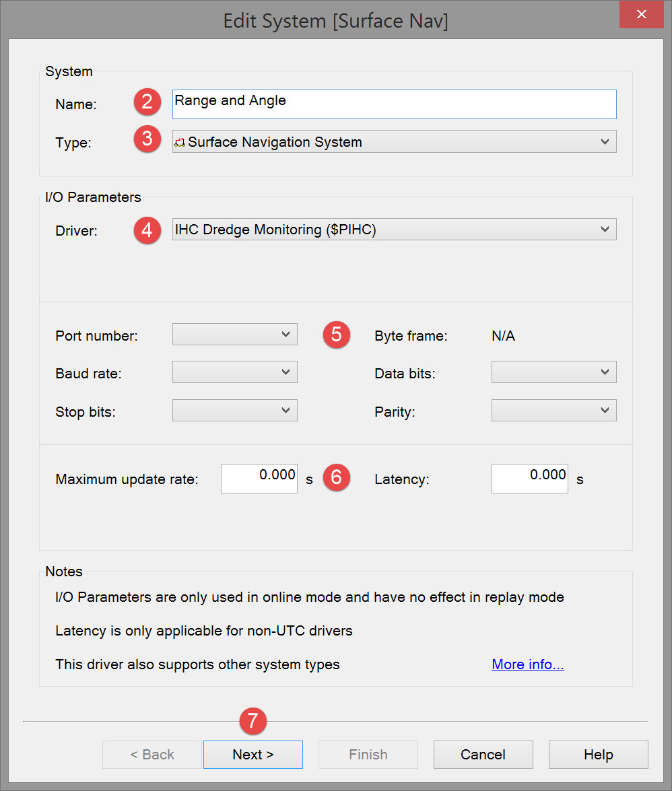Expand the Stop bits dropdown
Viewport: 672px width, 791px height.
tap(234, 410)
